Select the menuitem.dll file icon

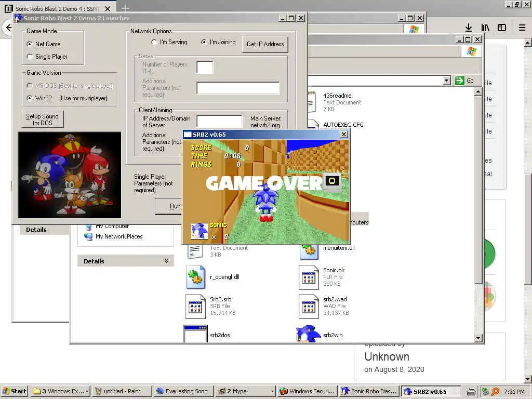(309, 252)
